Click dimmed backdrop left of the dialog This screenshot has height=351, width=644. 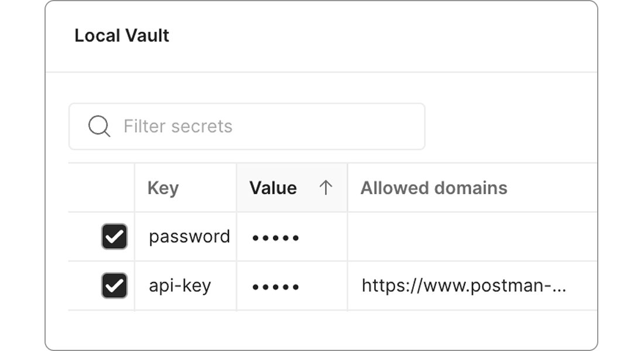click(22, 175)
